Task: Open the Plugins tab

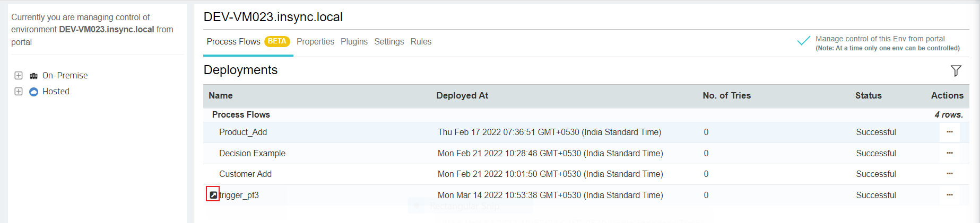Action: (x=354, y=41)
